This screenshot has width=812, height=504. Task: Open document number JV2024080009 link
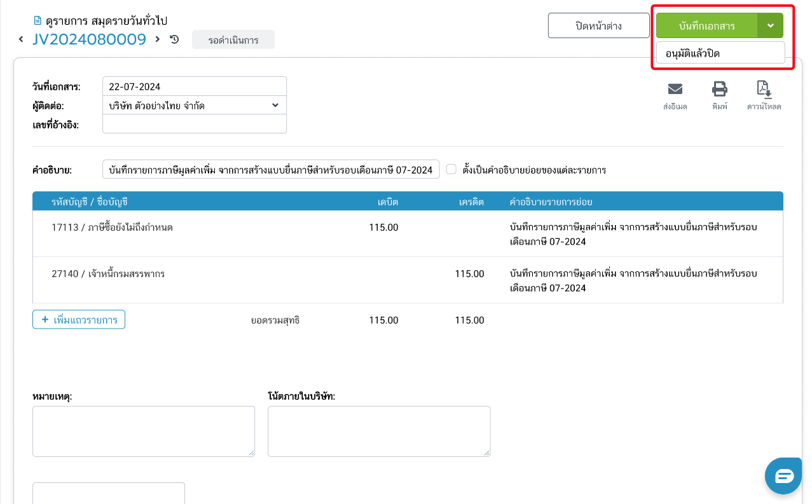coord(90,39)
